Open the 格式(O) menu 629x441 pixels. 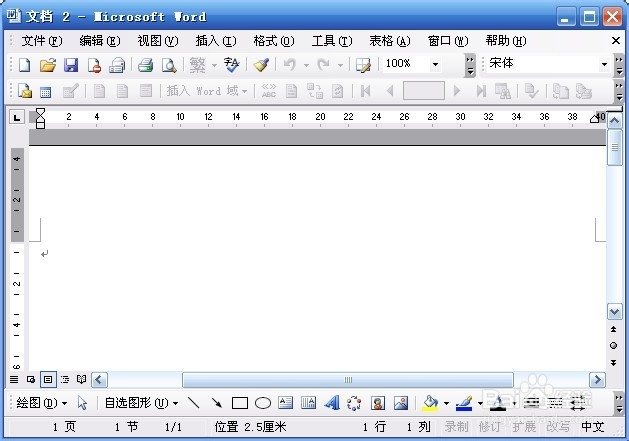tap(274, 41)
